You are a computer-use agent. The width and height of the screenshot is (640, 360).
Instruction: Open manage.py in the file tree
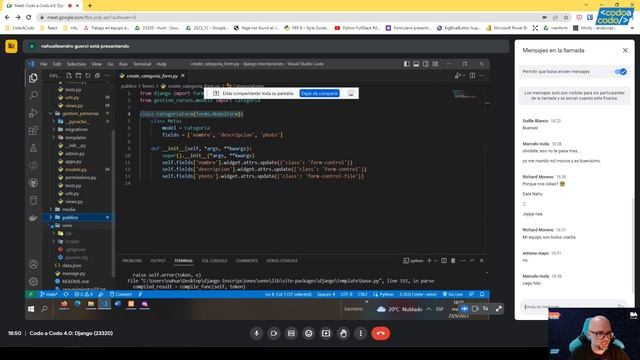(74, 273)
